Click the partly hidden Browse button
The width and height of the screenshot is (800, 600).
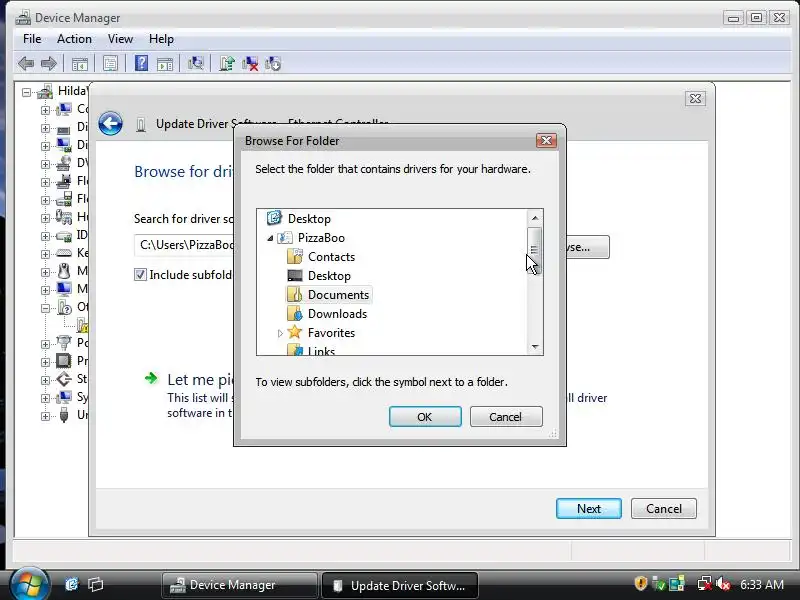click(588, 247)
